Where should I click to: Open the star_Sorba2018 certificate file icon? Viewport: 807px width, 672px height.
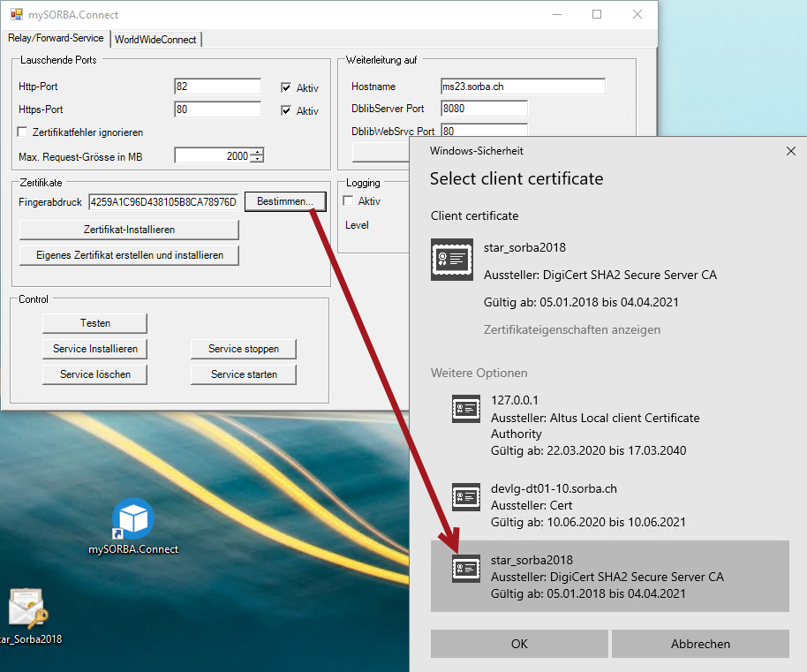[x=28, y=609]
